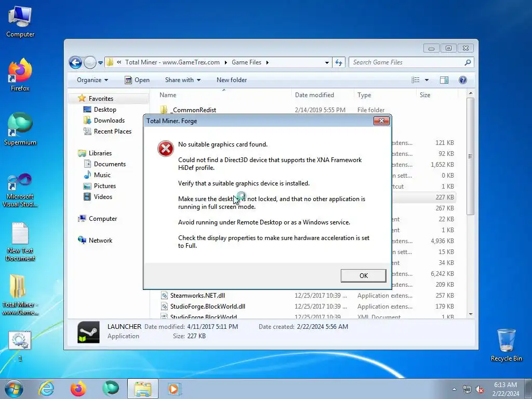Select Favorites in the navigation pane
Viewport: 532px width, 399px height.
101,98
